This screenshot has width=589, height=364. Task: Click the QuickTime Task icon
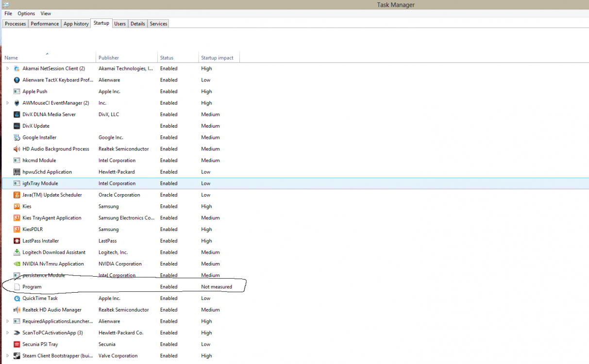pyautogui.click(x=17, y=298)
